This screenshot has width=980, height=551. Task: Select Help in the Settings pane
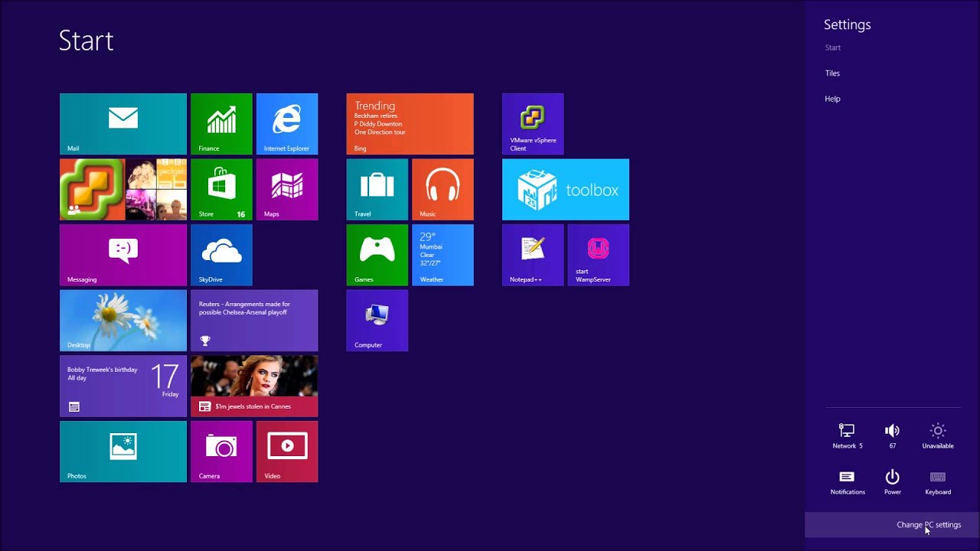(832, 99)
